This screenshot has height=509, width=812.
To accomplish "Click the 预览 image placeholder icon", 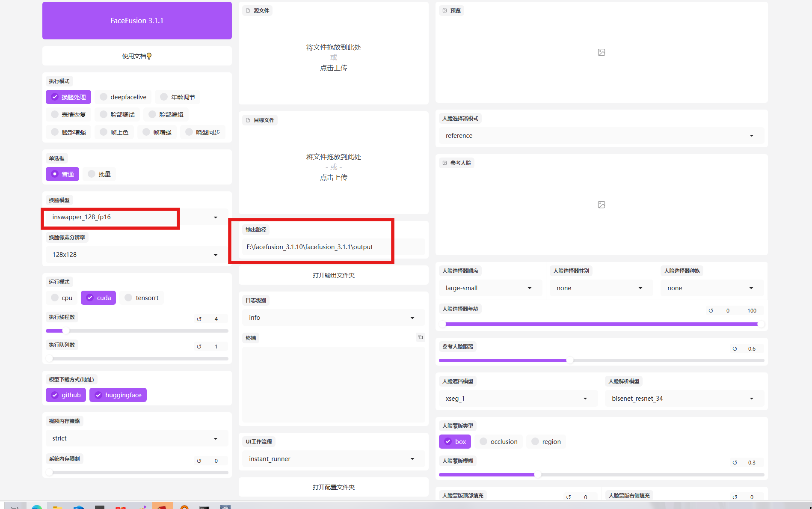I will click(x=601, y=52).
